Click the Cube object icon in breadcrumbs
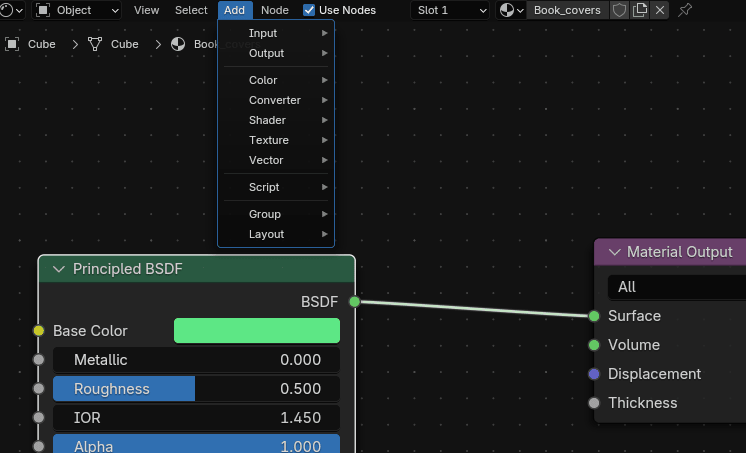Viewport: 746px width, 453px height. tap(13, 45)
